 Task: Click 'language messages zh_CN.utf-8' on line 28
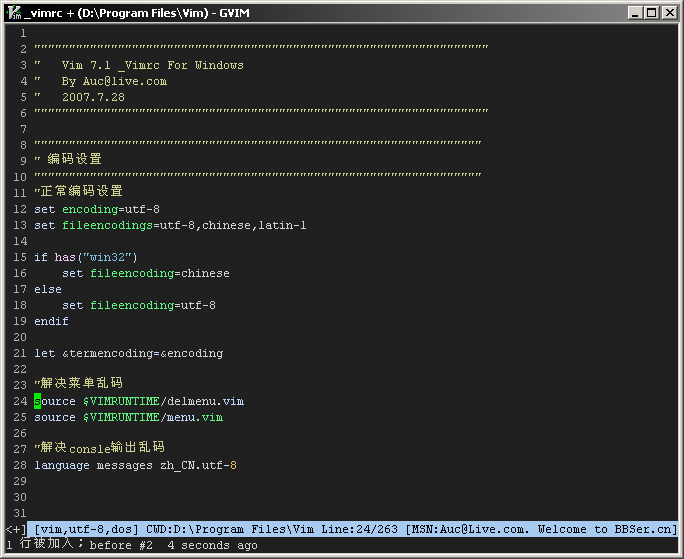pyautogui.click(x=135, y=465)
